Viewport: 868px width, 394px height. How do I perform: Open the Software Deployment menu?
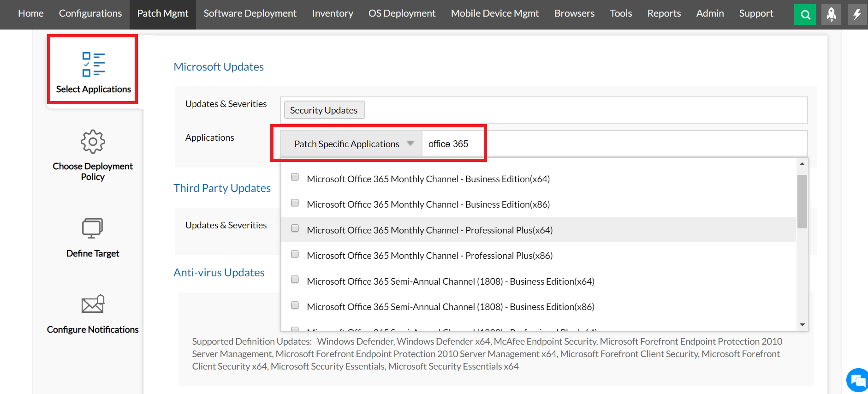tap(250, 14)
